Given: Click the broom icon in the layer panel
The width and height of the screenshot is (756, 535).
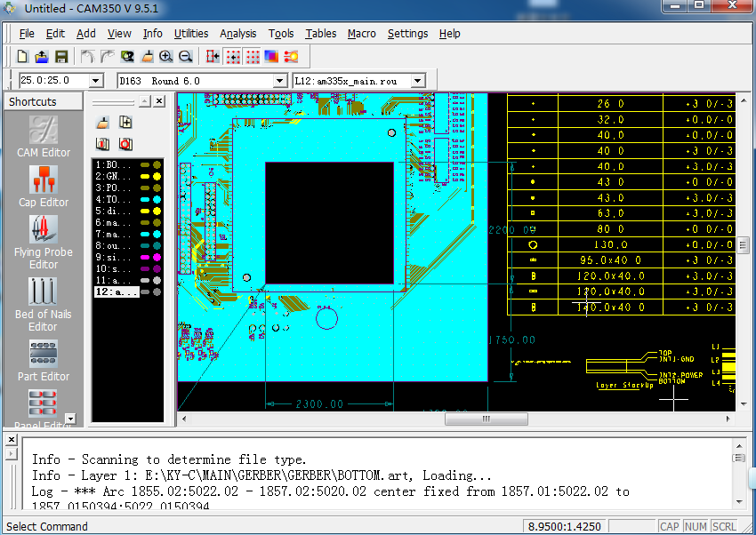Looking at the screenshot, I should [x=102, y=123].
